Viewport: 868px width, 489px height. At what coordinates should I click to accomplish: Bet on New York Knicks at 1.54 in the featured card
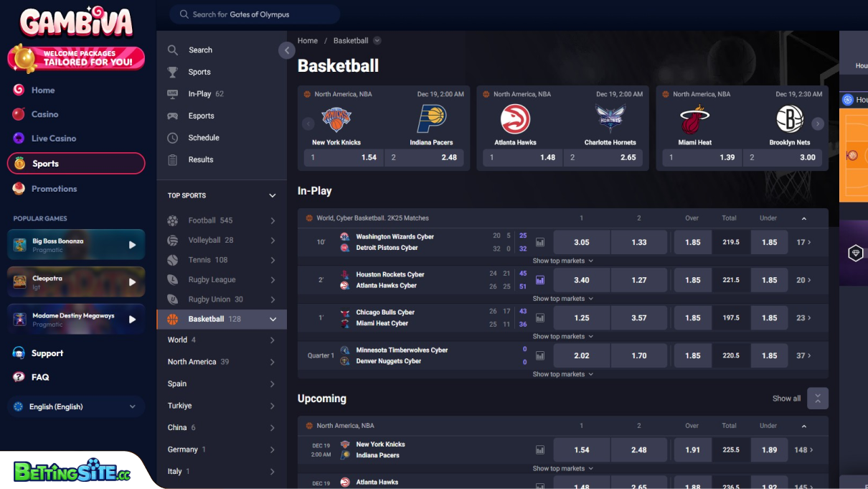click(x=343, y=157)
